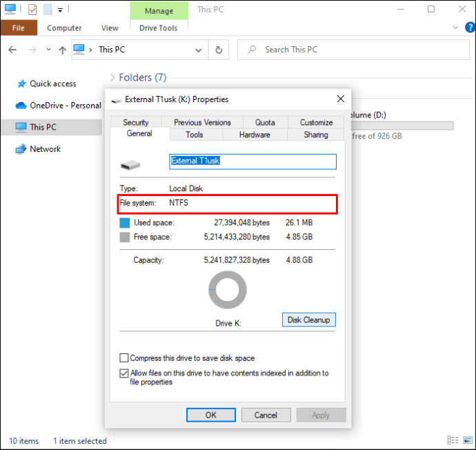
Task: Go up one level with up arrow
Action: tap(62, 50)
